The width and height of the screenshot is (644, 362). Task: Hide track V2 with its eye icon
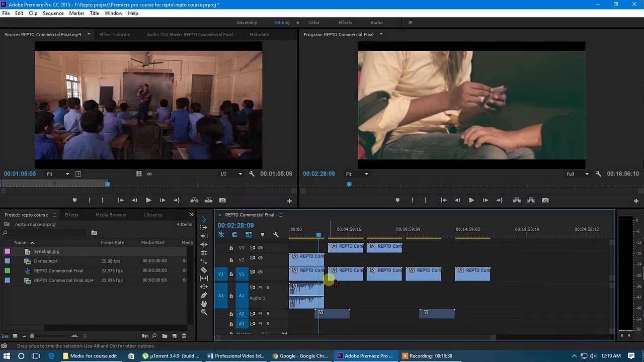point(260,258)
